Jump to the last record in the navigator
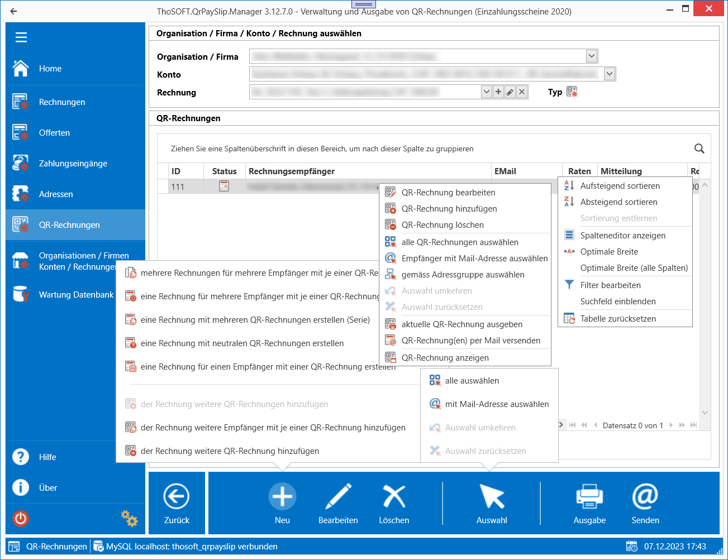 point(693,425)
